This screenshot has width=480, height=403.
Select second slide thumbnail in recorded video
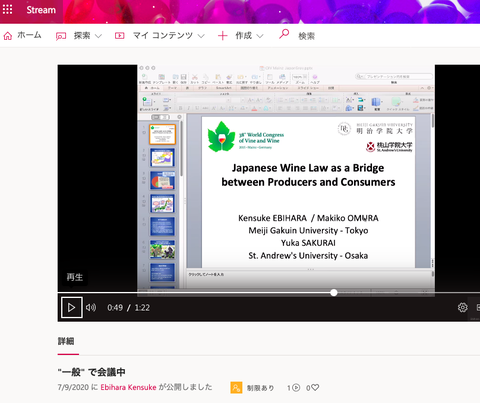click(162, 158)
